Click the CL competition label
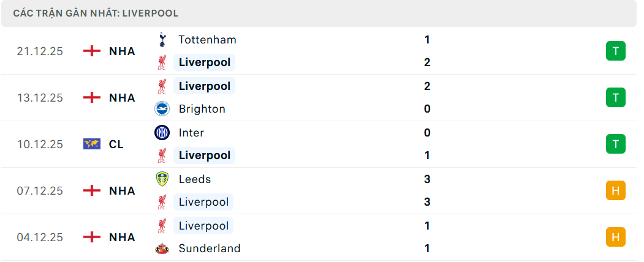The image size is (644, 262). point(116,144)
